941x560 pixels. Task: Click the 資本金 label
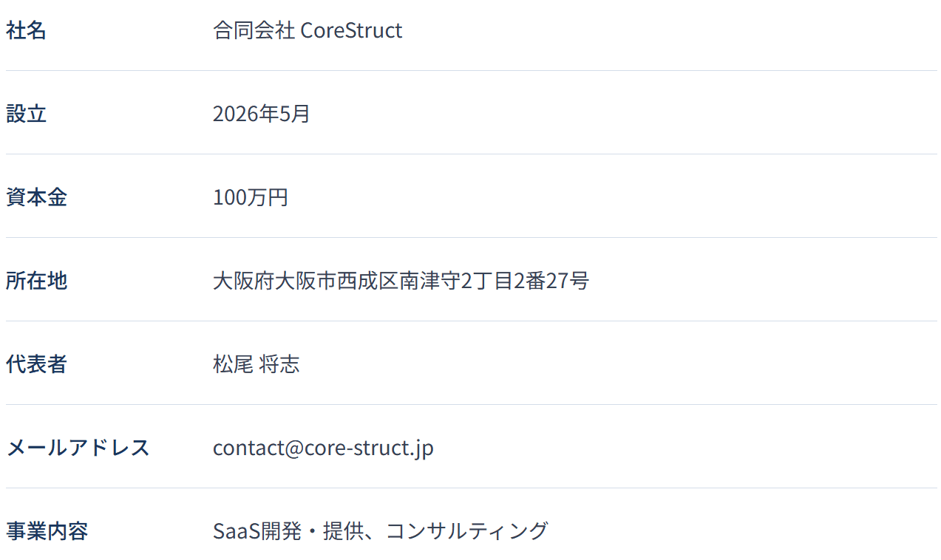click(36, 198)
